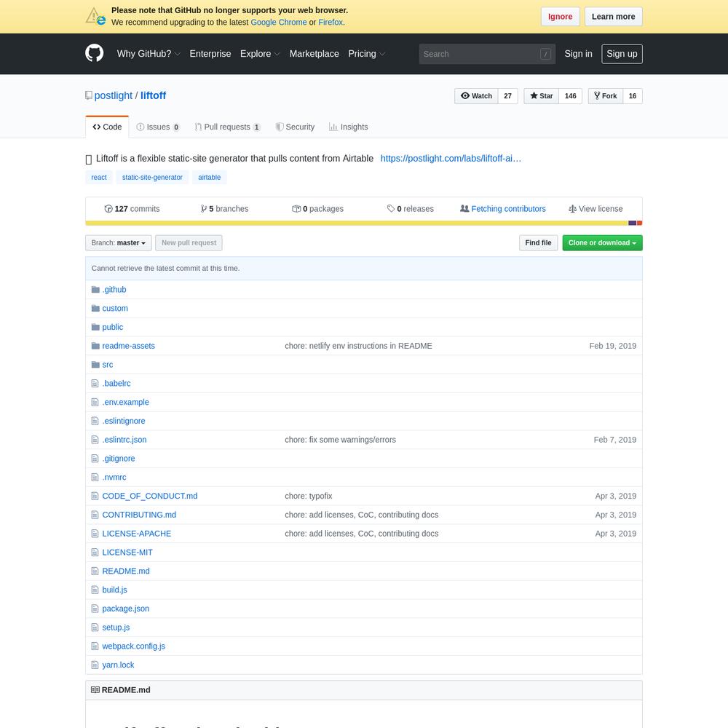Open the Why GitHub? dropdown menu
The image size is (728, 728).
(x=149, y=54)
